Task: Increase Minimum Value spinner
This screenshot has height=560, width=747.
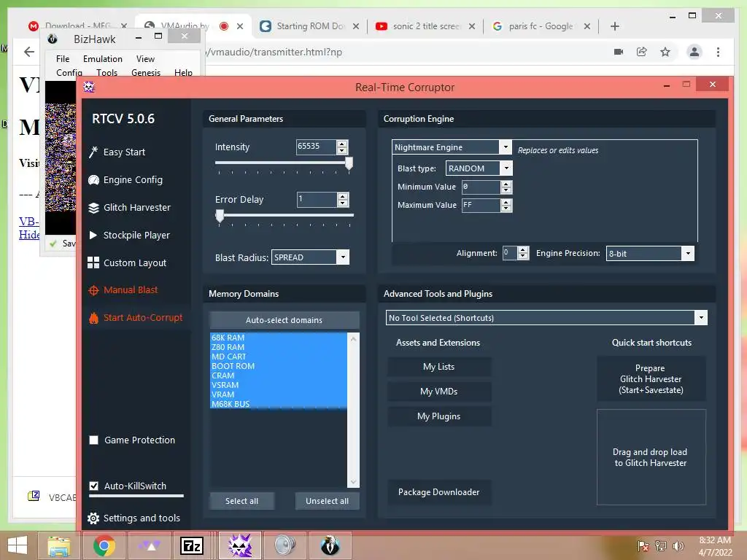Action: point(506,184)
